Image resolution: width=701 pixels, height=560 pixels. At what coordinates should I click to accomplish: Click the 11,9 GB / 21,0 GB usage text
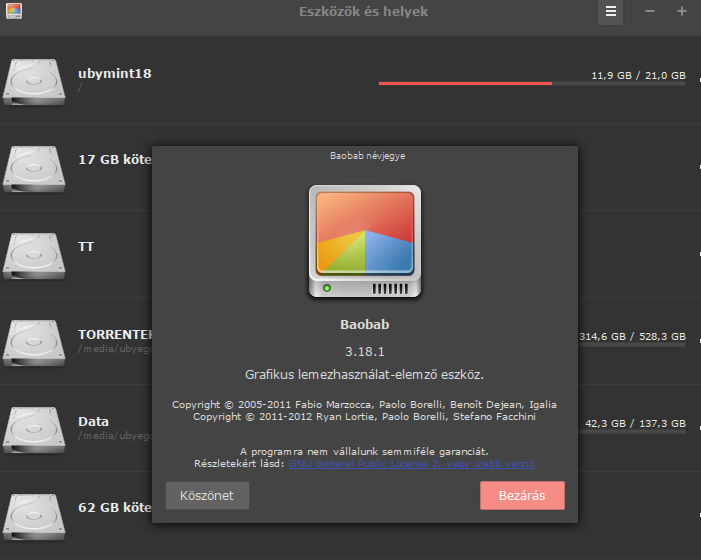click(638, 76)
